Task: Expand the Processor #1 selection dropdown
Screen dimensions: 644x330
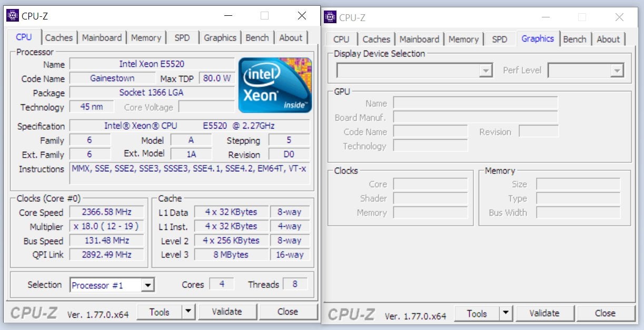Action: click(x=148, y=285)
